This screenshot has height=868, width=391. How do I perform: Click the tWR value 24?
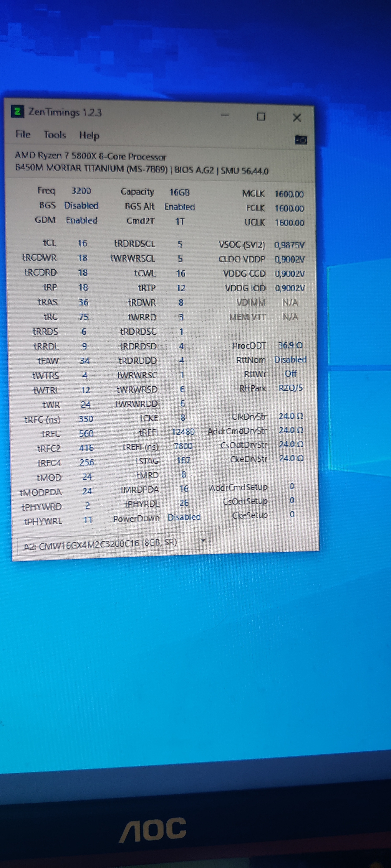coord(86,404)
